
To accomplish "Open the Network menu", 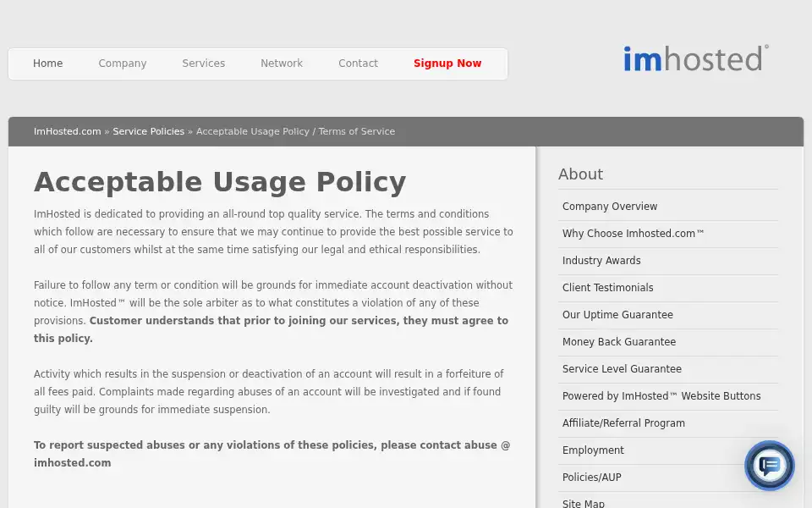I will tap(281, 63).
